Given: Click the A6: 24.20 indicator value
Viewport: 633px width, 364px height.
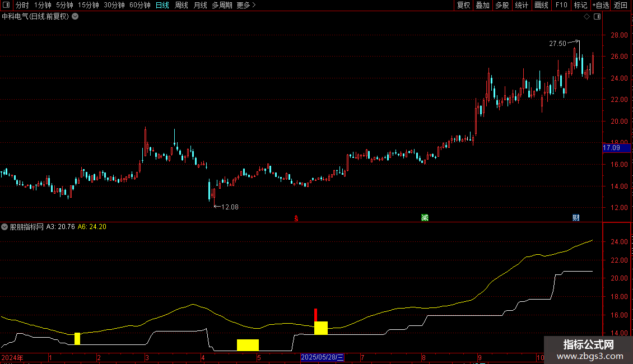Looking at the screenshot, I should point(92,227).
